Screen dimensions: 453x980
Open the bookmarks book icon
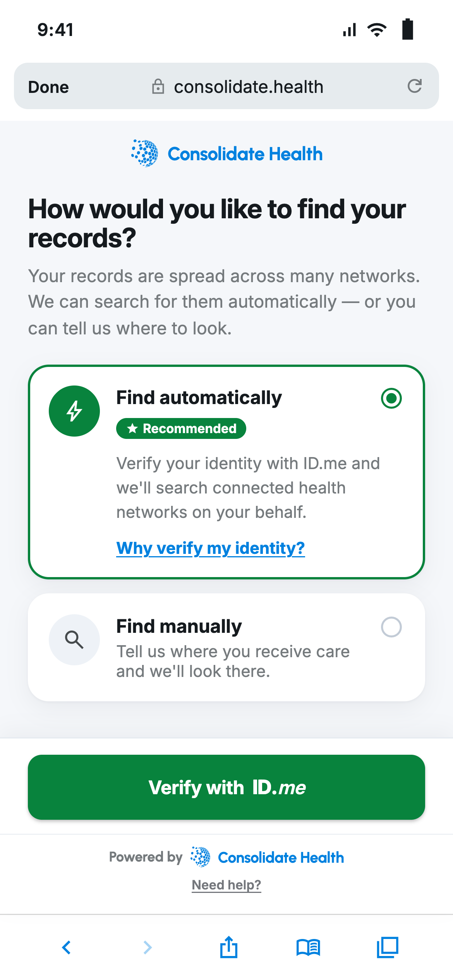pos(308,947)
